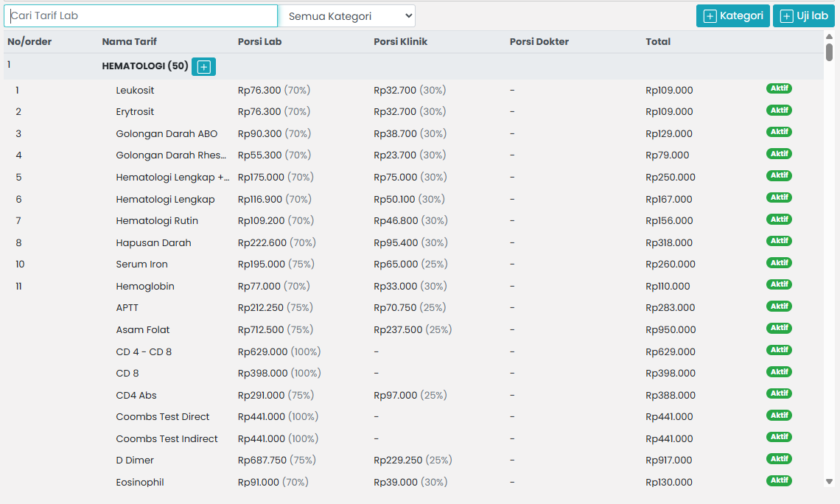Toggle the Aktif badge for CD4 Abs
Image resolution: width=840 pixels, height=504 pixels.
(x=779, y=393)
